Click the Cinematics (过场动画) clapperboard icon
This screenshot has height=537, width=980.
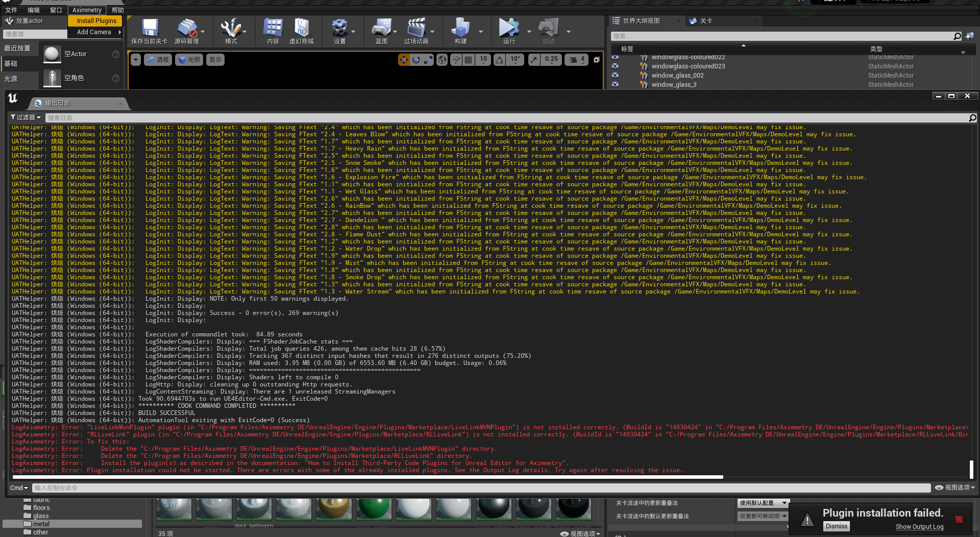(416, 28)
